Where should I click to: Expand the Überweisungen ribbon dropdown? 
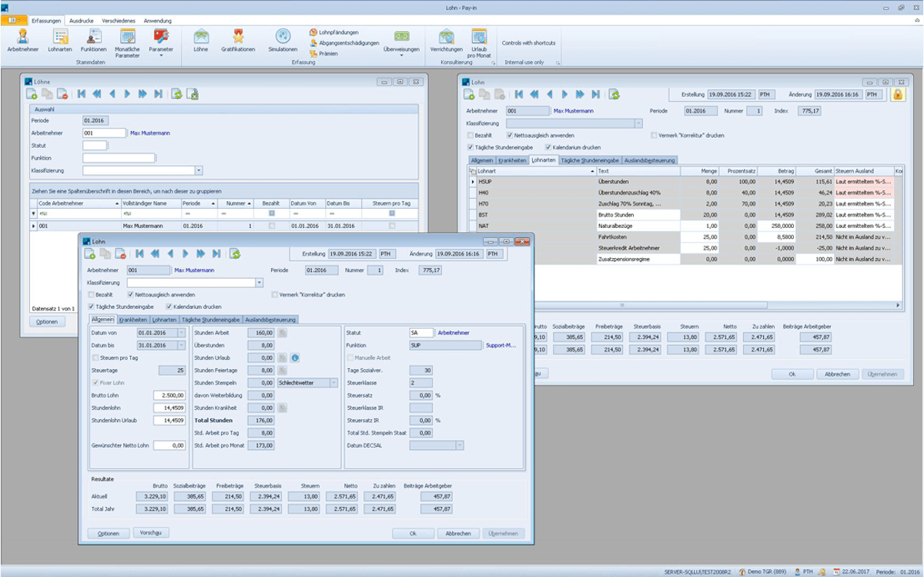401,55
